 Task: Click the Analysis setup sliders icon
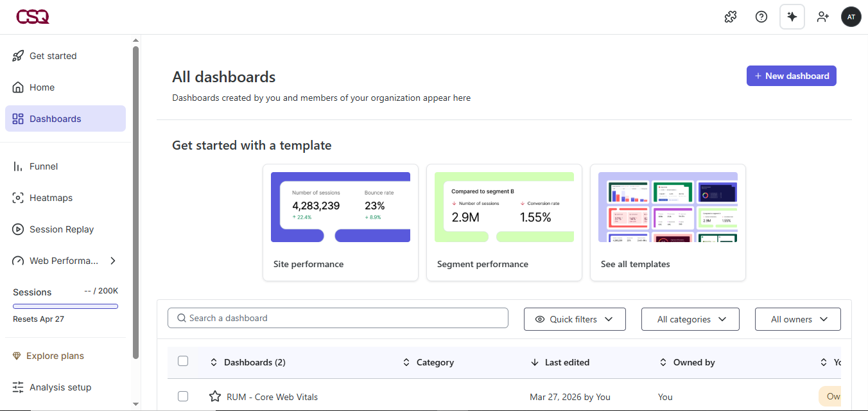[x=18, y=387]
